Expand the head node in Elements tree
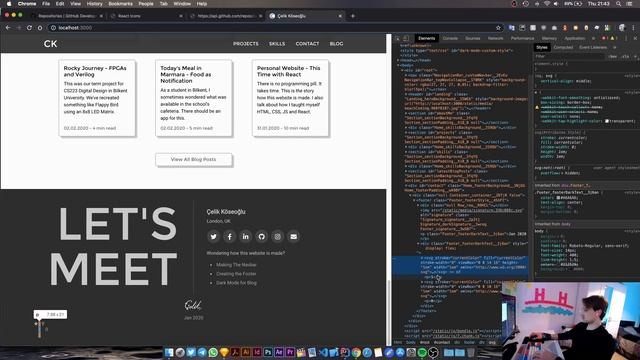Image resolution: width=640 pixels, height=360 pixels. 398,60
